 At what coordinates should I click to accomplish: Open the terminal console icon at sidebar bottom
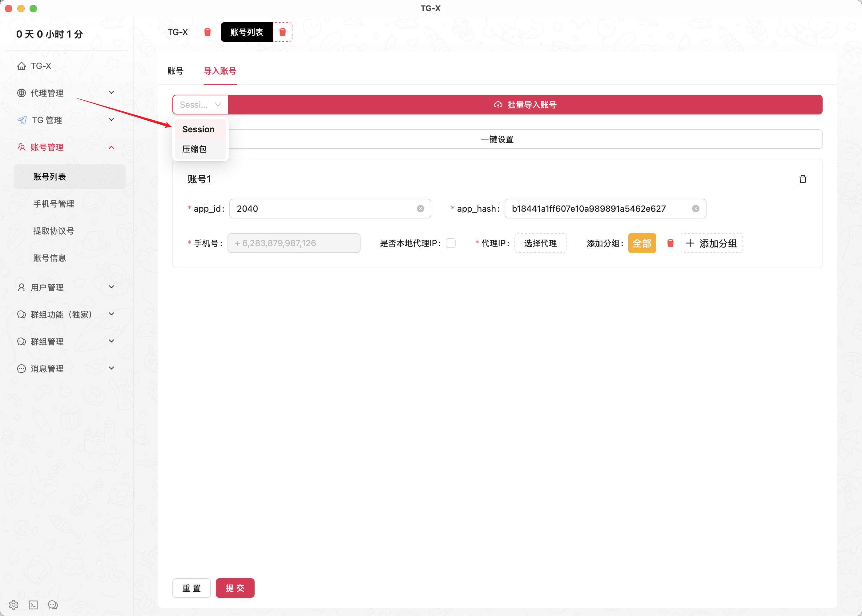(33, 605)
